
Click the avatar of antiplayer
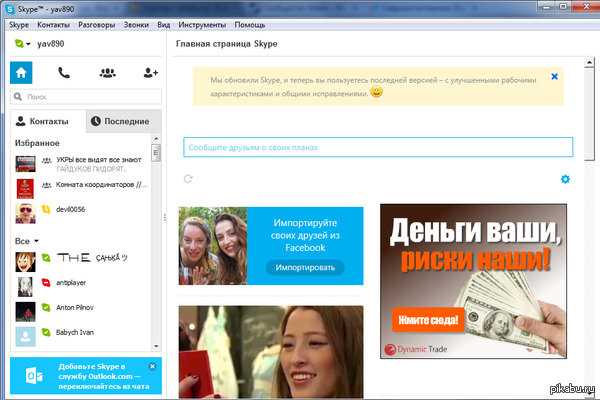click(25, 287)
